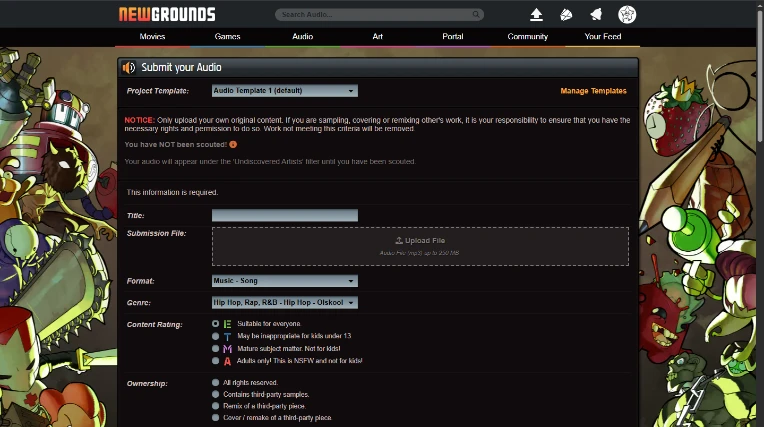Open the Games menu
The height and width of the screenshot is (427, 764).
(x=227, y=37)
